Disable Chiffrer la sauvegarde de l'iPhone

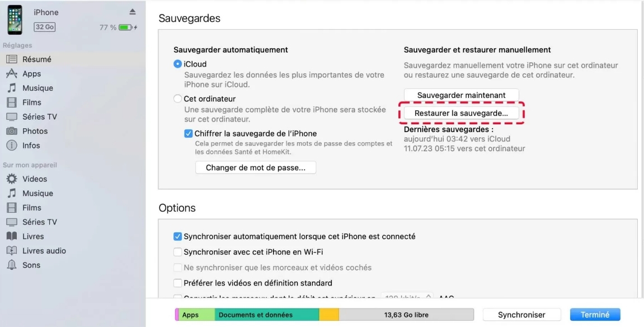pyautogui.click(x=189, y=133)
